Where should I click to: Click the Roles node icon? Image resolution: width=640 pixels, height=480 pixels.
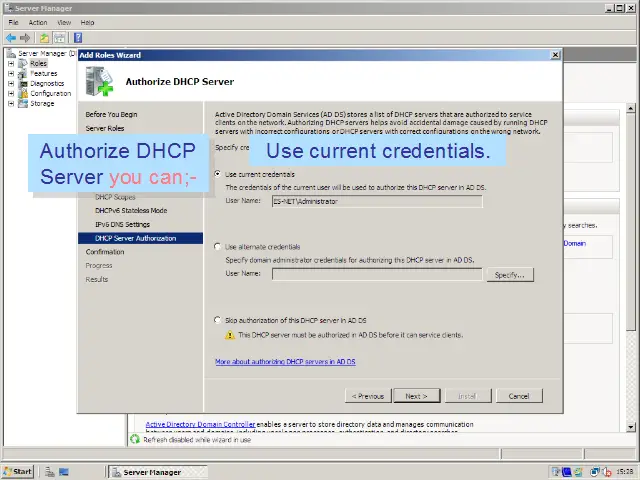[x=23, y=64]
